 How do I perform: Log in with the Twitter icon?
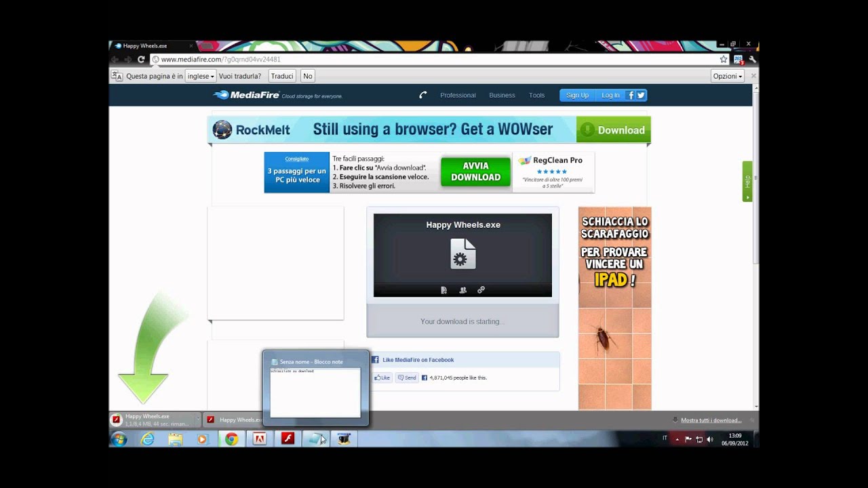640,95
